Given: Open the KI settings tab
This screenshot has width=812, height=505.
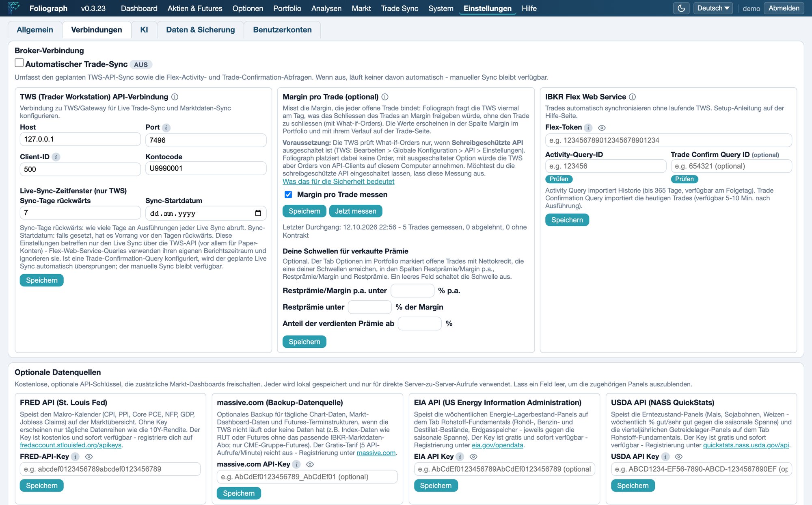Looking at the screenshot, I should 144,30.
